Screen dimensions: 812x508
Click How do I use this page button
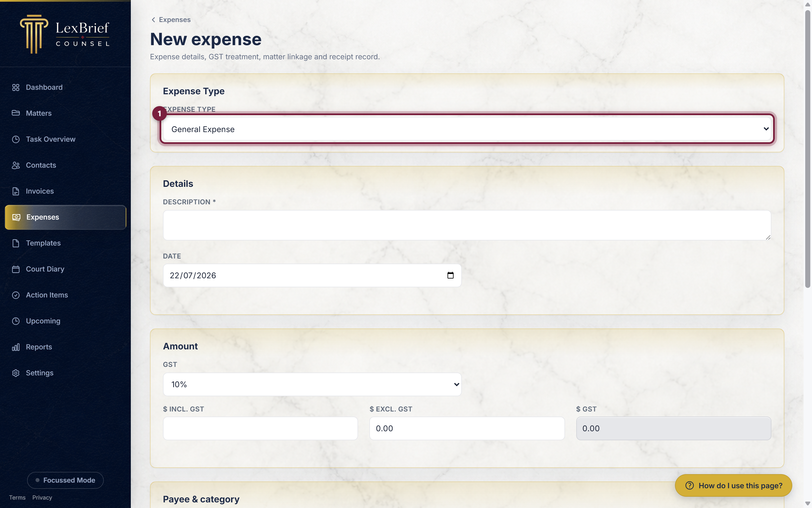pos(734,485)
